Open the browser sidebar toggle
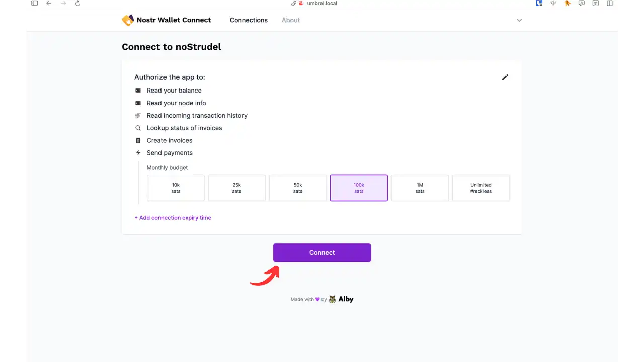 click(x=34, y=4)
